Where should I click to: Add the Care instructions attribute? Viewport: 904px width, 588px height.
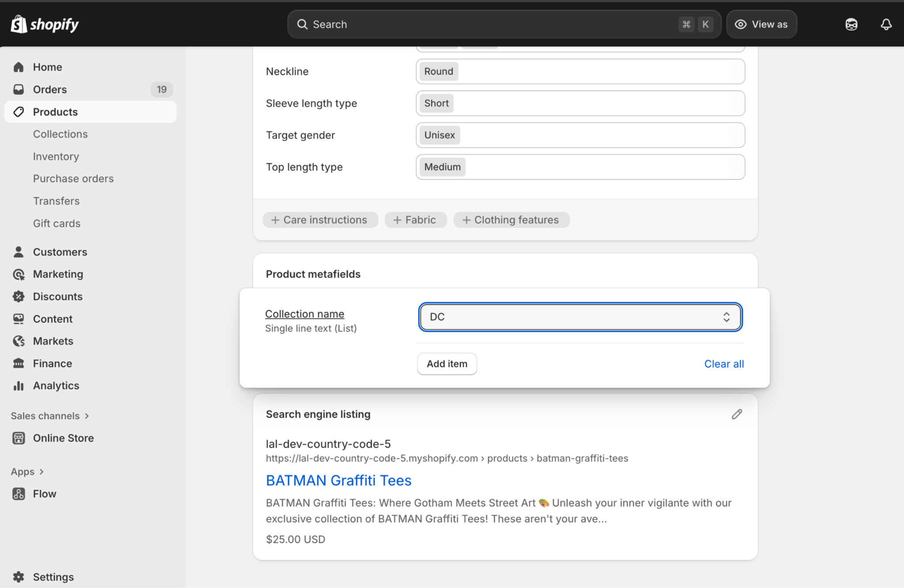(320, 220)
